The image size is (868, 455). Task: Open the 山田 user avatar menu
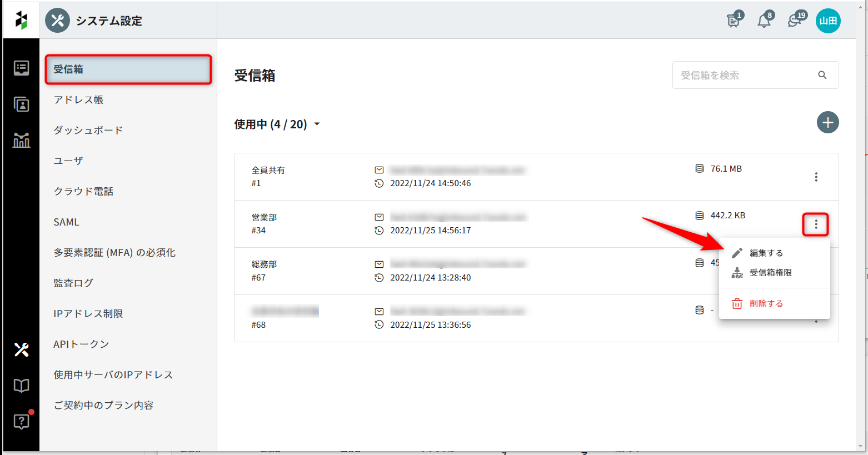tap(827, 21)
